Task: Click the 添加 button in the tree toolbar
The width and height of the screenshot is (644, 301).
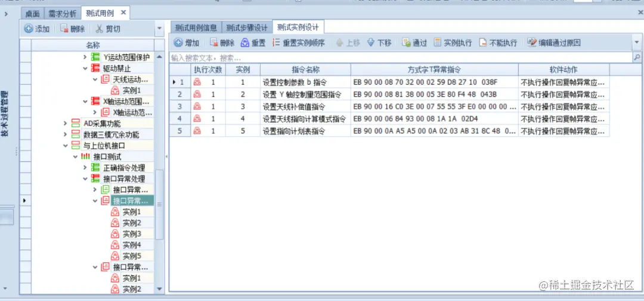Action: pos(37,29)
